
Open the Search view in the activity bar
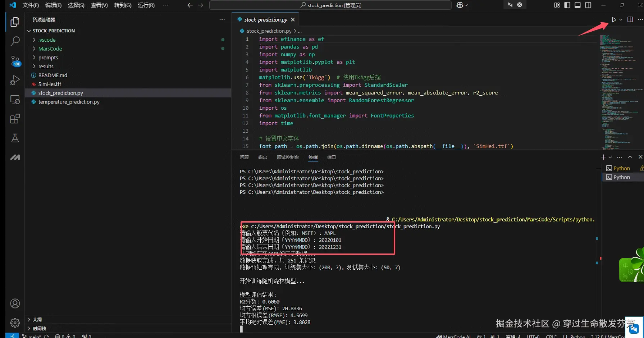(15, 41)
